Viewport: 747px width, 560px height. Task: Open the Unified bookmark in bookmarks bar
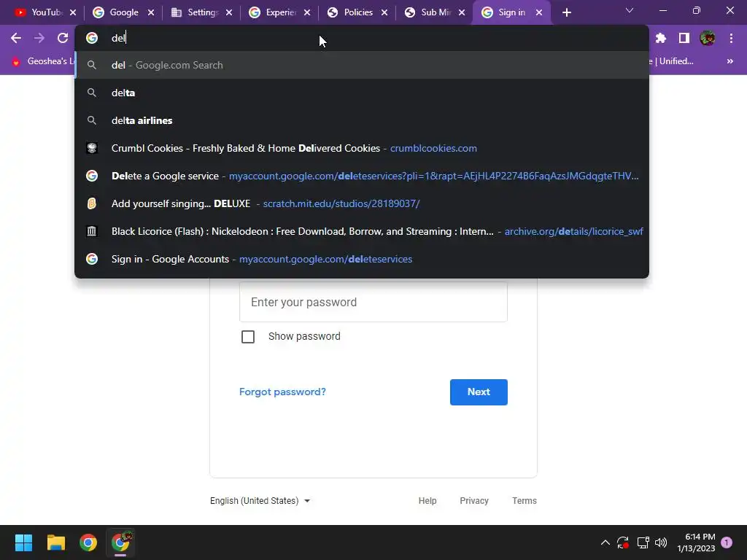(x=673, y=61)
